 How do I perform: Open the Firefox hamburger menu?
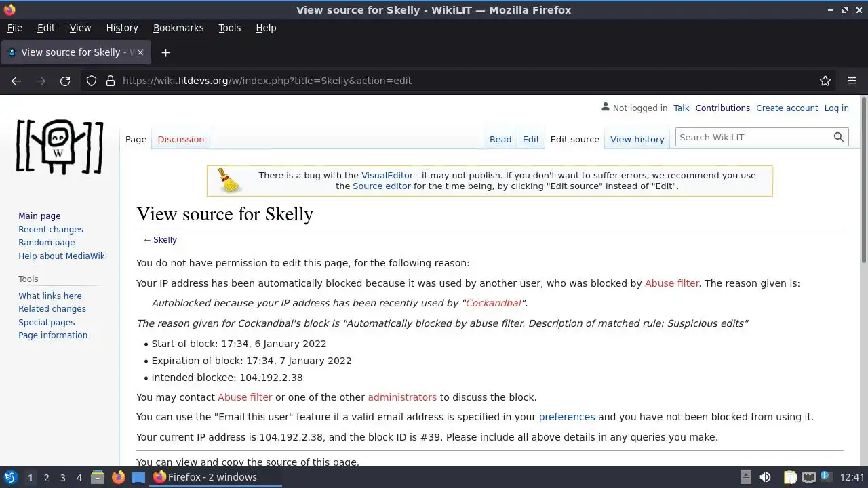point(852,81)
